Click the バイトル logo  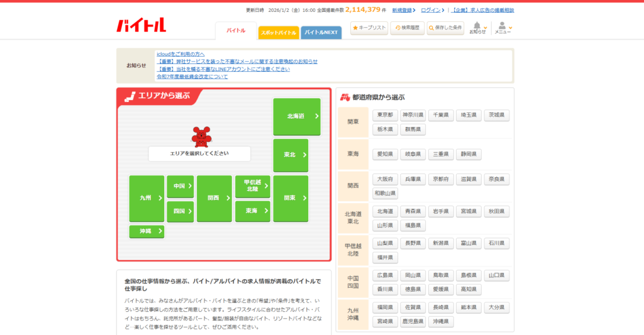pos(141,25)
